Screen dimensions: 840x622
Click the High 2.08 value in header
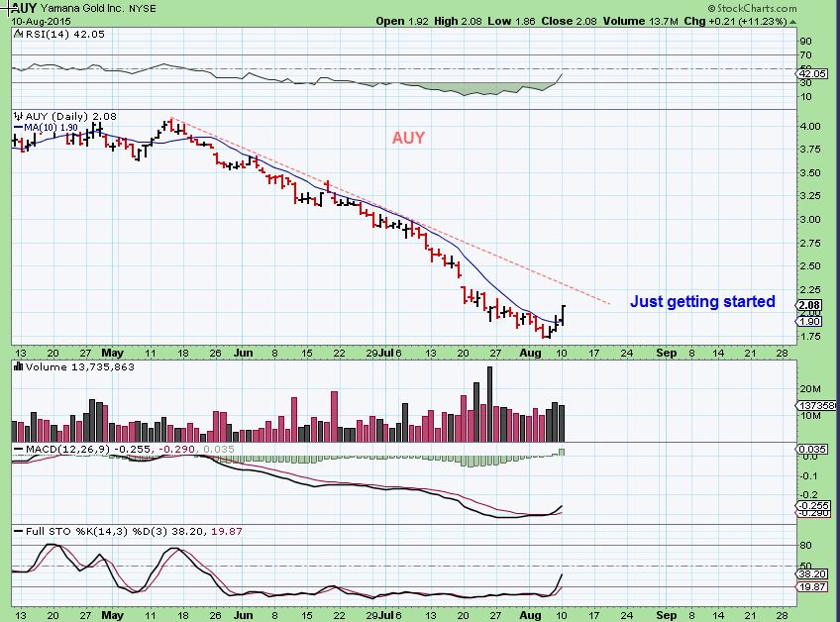coord(458,22)
